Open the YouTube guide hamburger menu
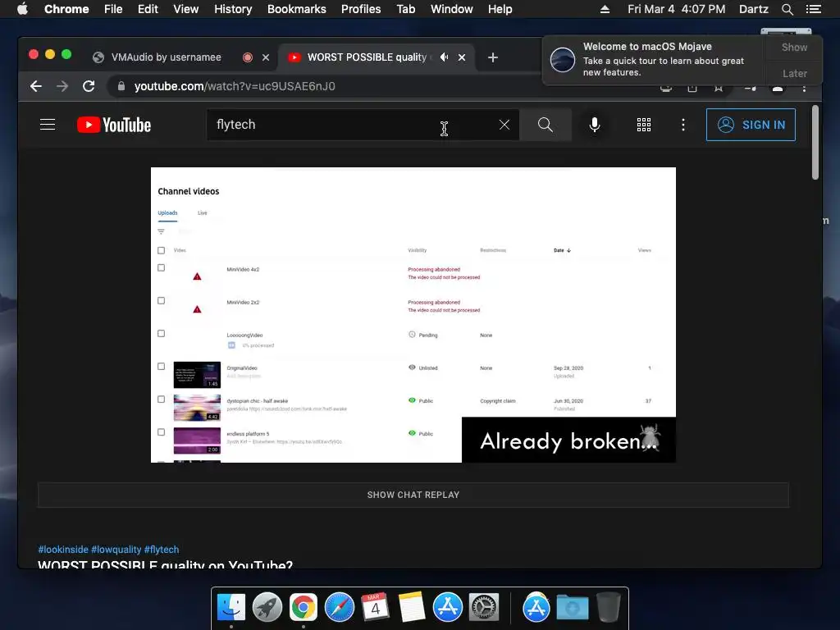840x630 pixels. [48, 125]
